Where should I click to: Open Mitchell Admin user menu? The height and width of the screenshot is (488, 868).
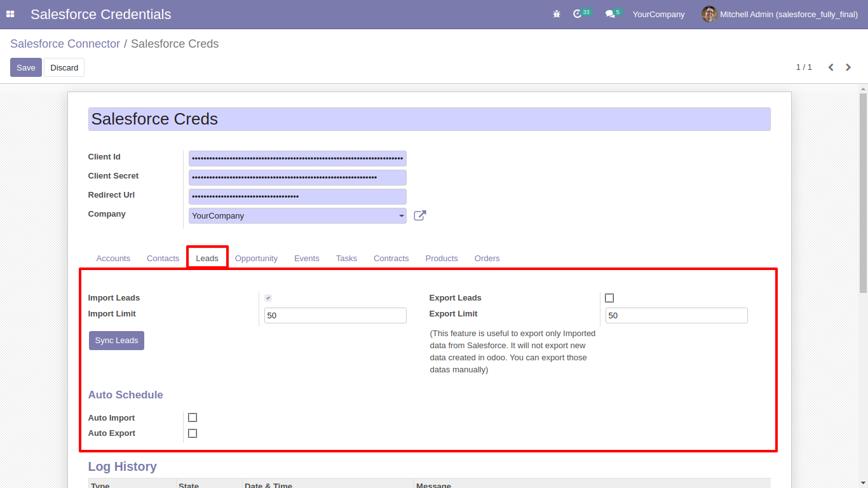click(x=780, y=14)
